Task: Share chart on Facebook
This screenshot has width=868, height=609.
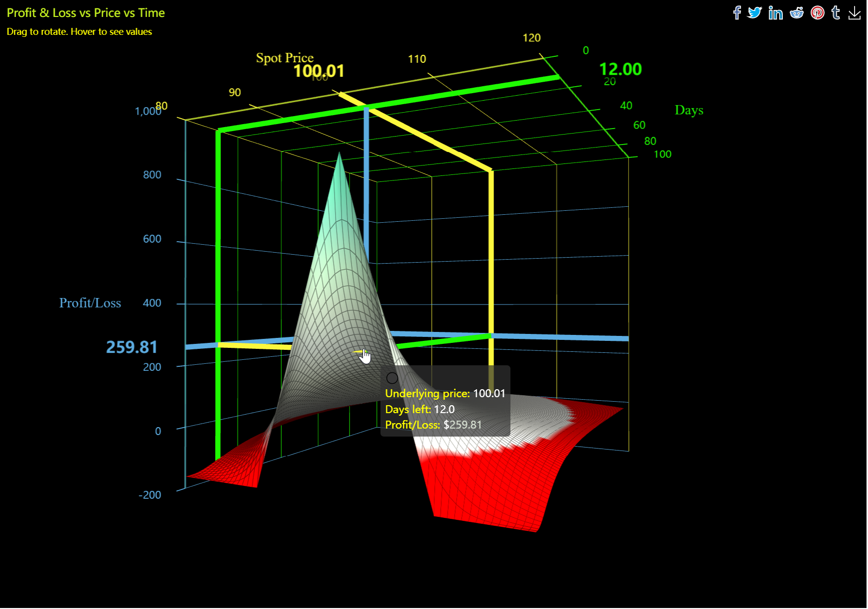Action: click(737, 12)
